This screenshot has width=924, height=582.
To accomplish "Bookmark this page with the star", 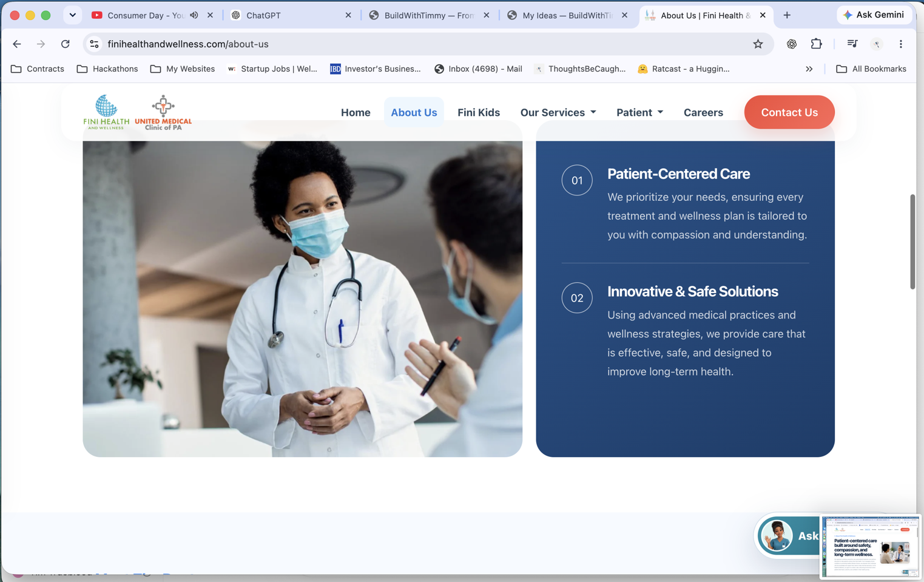I will [x=758, y=44].
